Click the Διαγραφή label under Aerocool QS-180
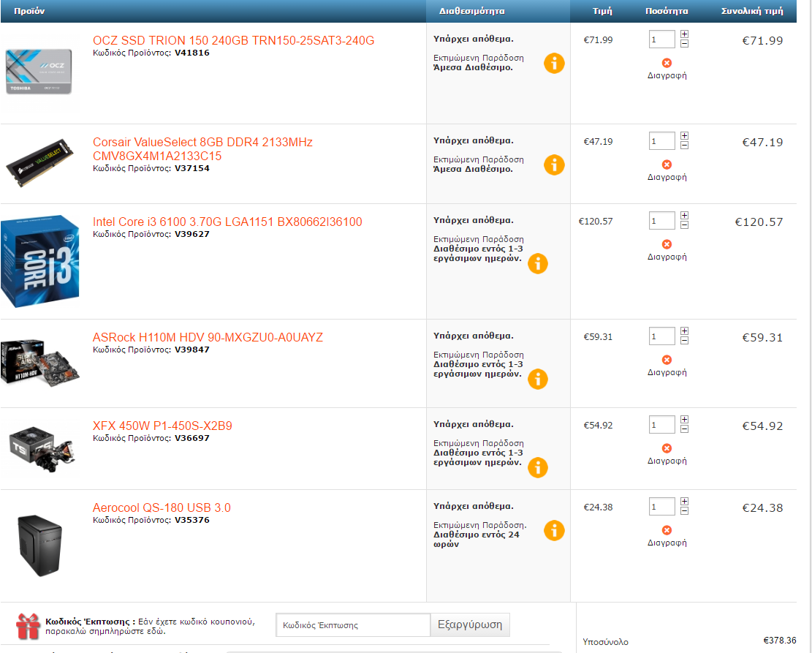This screenshot has height=653, width=812. (667, 543)
